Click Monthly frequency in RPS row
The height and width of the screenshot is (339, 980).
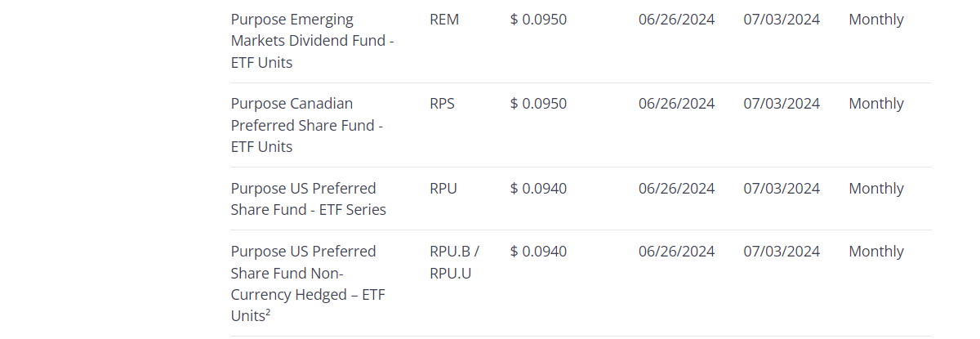[x=876, y=104]
